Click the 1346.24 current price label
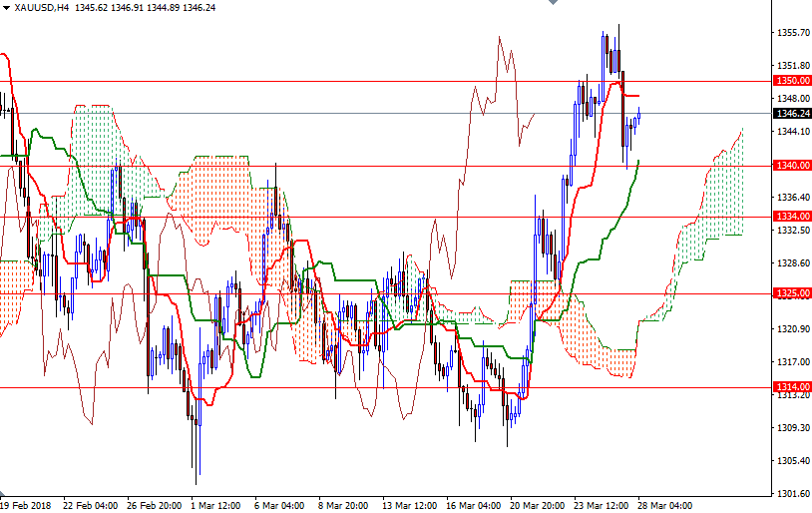 [792, 114]
